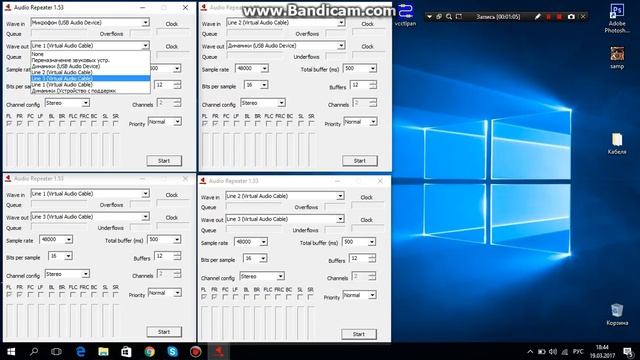Select the samp desktop icon
Image resolution: width=640 pixels, height=360 pixels.
pyautogui.click(x=617, y=58)
